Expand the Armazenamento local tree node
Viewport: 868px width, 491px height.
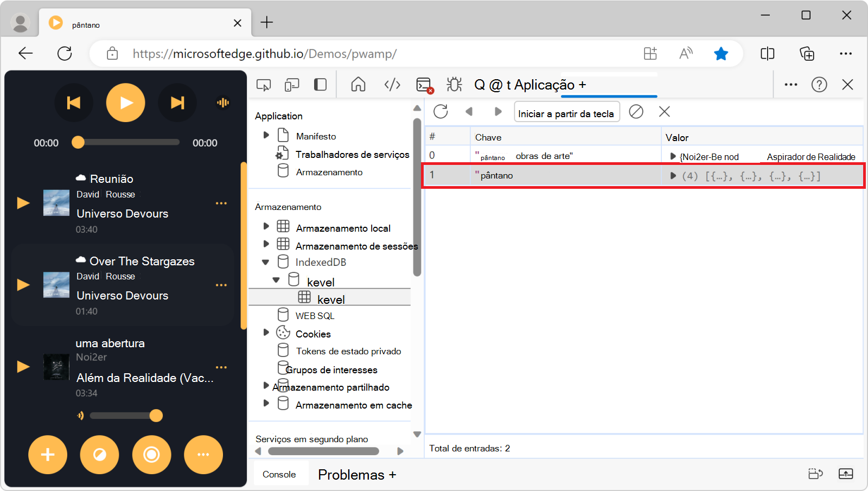click(265, 226)
